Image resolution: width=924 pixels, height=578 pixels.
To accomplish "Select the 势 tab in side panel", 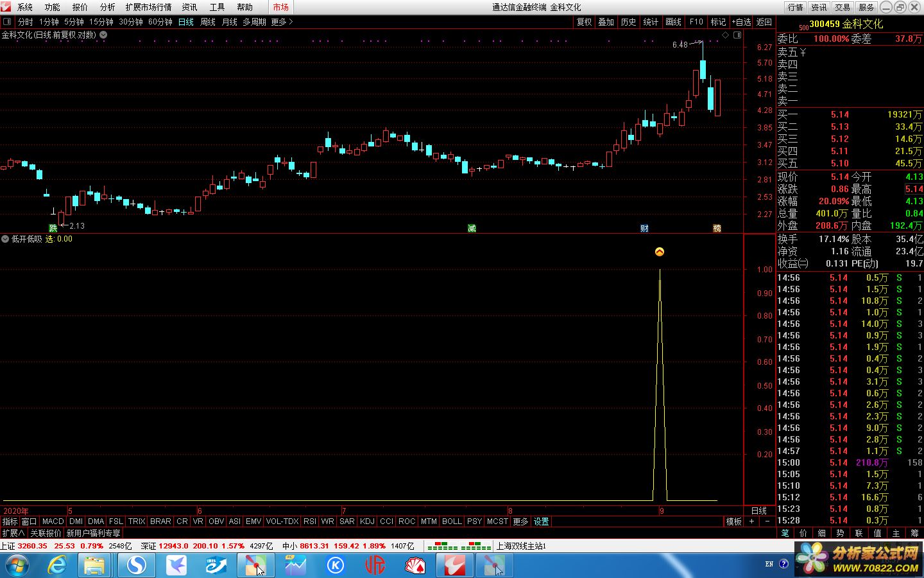I will pyautogui.click(x=840, y=533).
